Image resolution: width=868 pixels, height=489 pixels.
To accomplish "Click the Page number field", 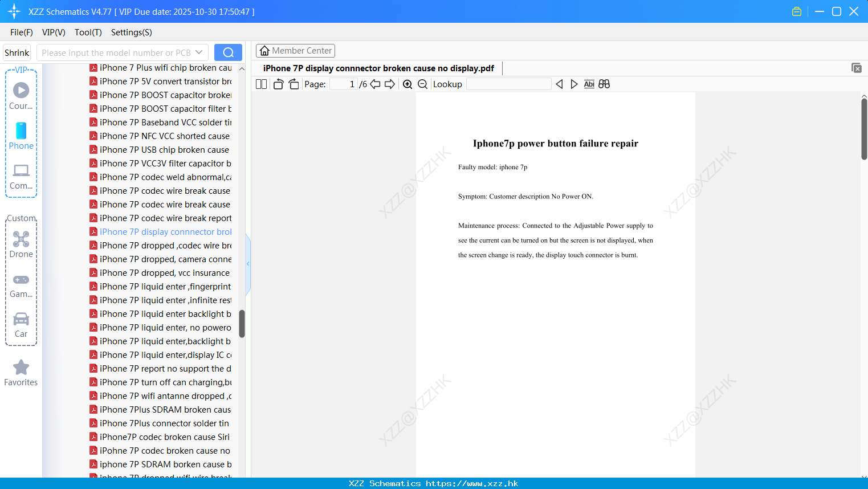I will point(344,84).
